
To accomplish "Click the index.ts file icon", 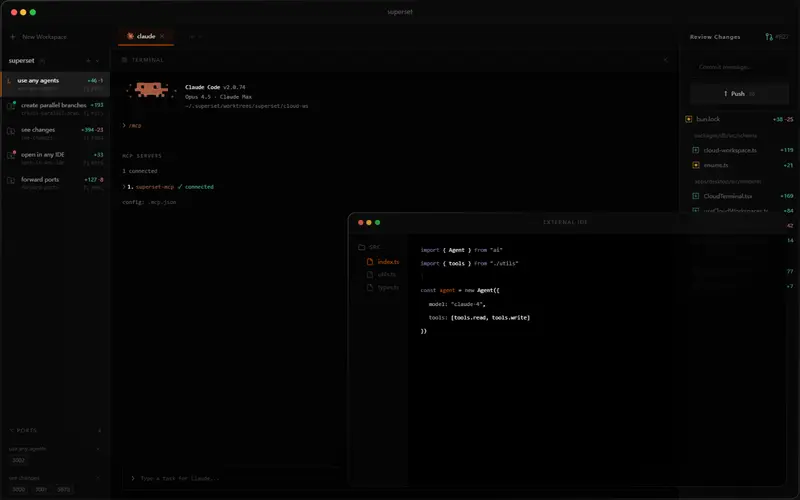I will click(370, 262).
